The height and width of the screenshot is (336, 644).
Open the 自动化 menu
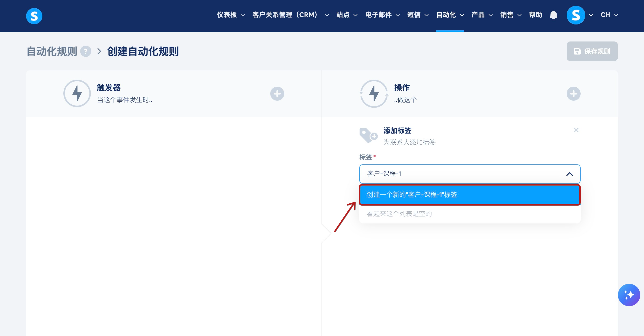click(450, 15)
